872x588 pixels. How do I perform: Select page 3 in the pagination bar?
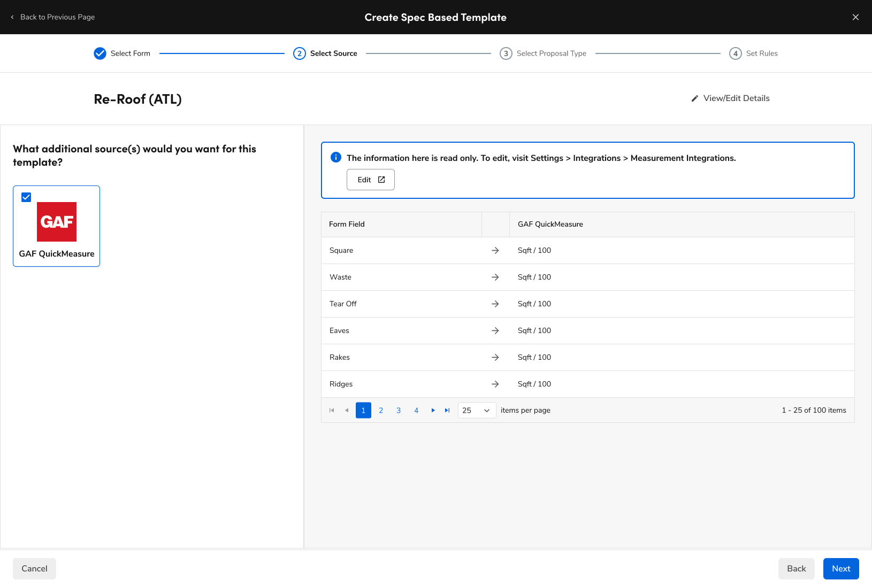(x=399, y=410)
